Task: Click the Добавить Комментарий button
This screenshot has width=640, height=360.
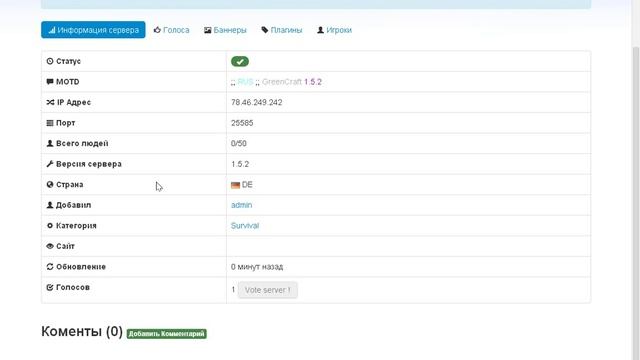Action: point(167,334)
